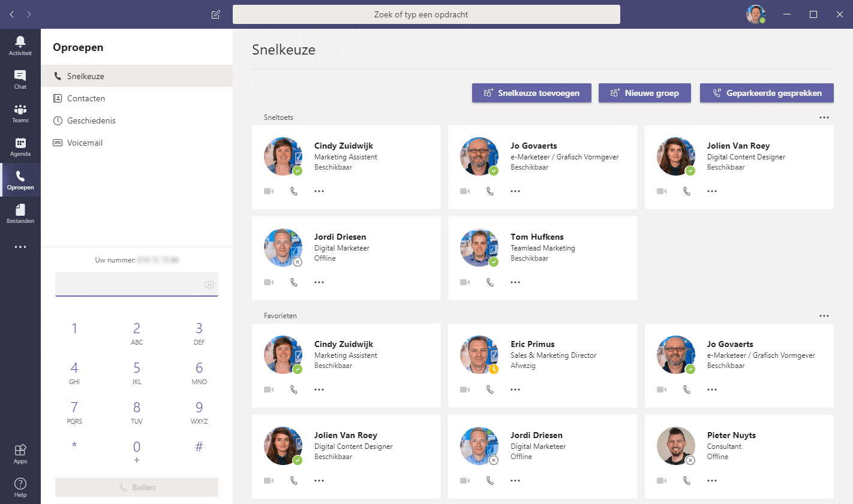Click Snelkeuze toevoegen button

[x=531, y=93]
